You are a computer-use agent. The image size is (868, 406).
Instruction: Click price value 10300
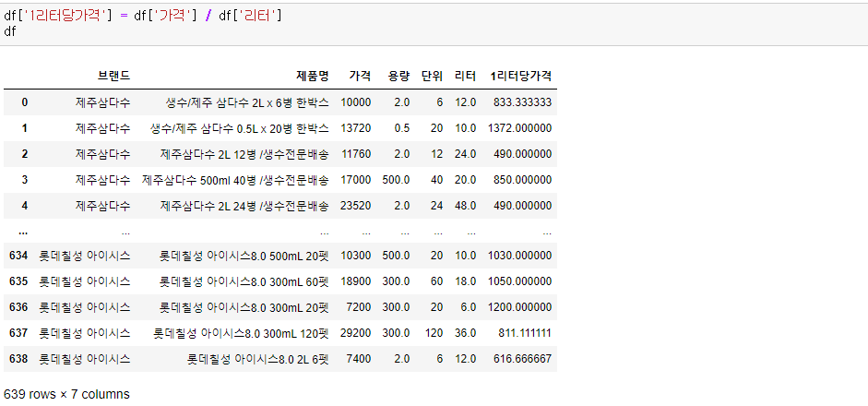pos(357,256)
